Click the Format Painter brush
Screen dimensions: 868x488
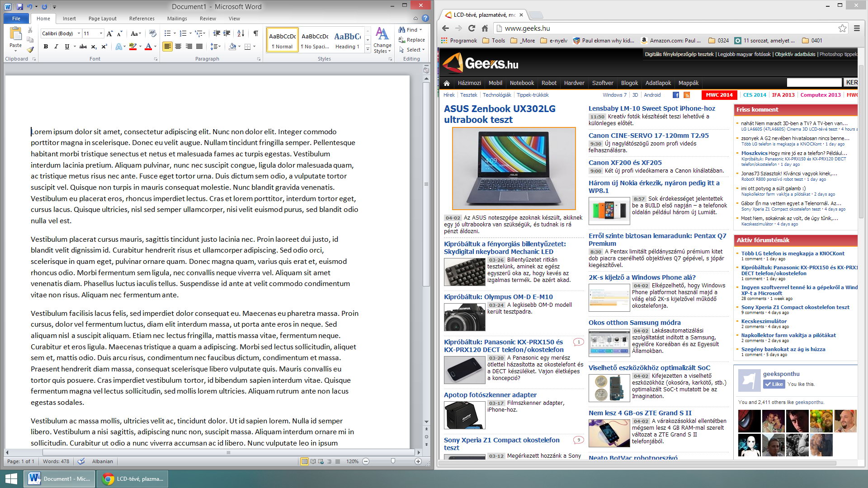click(x=30, y=50)
